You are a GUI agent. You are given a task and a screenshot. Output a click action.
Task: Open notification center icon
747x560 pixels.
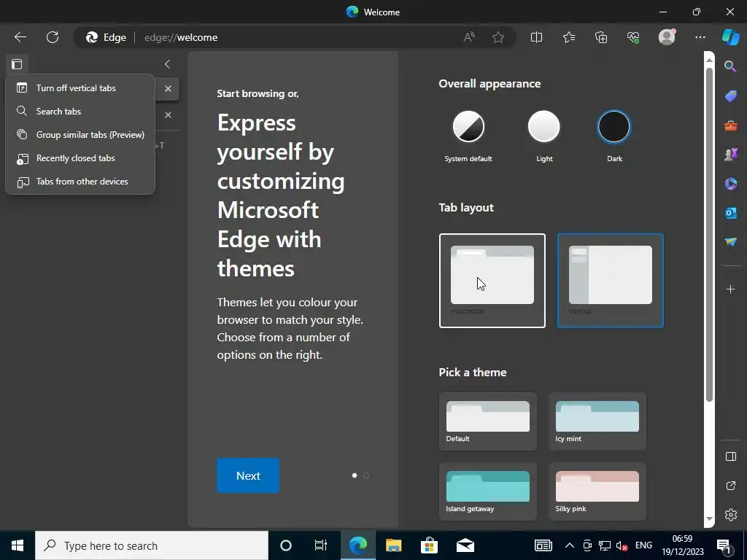(724, 545)
